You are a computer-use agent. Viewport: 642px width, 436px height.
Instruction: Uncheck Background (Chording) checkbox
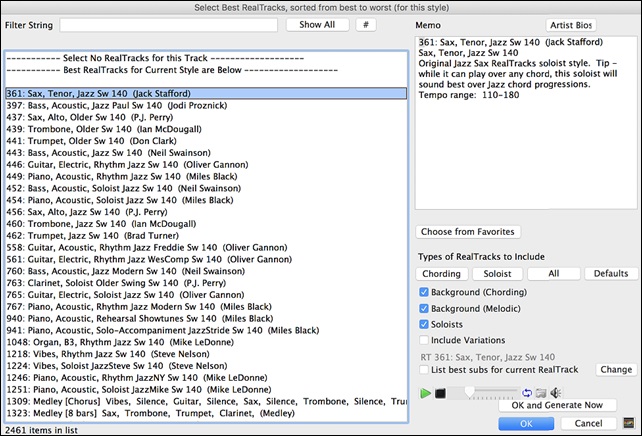coord(424,292)
